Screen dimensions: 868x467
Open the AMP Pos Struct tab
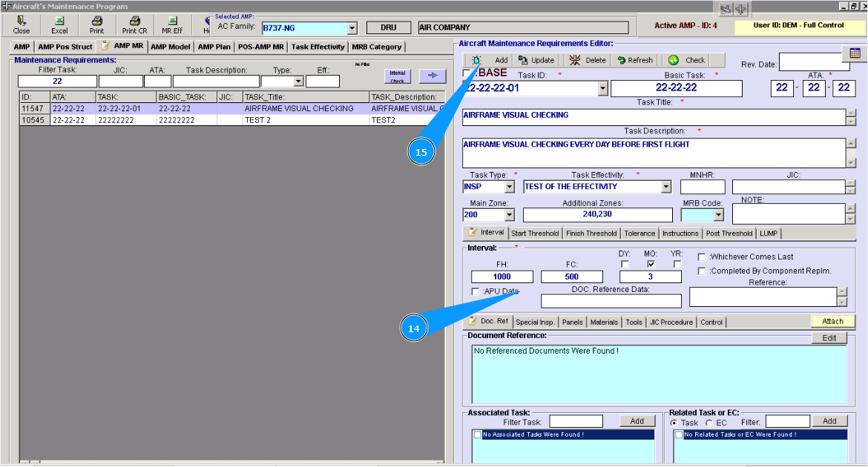[x=65, y=47]
